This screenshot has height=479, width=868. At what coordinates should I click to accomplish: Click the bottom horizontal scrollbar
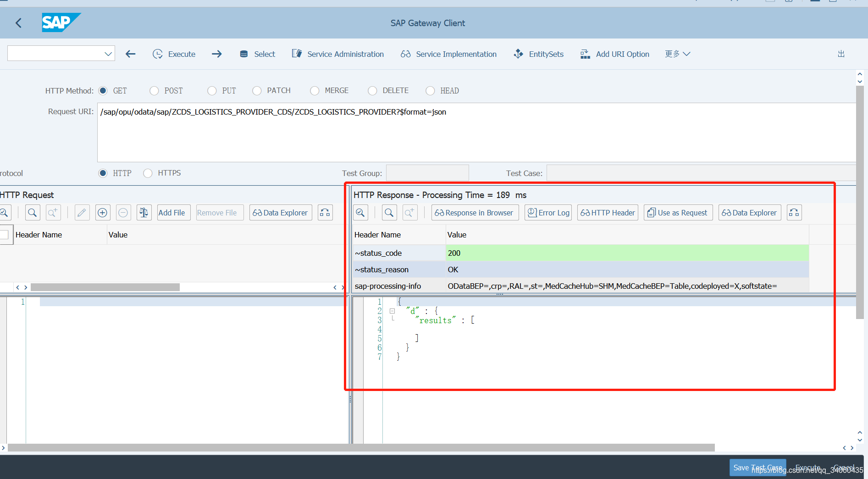pos(361,448)
